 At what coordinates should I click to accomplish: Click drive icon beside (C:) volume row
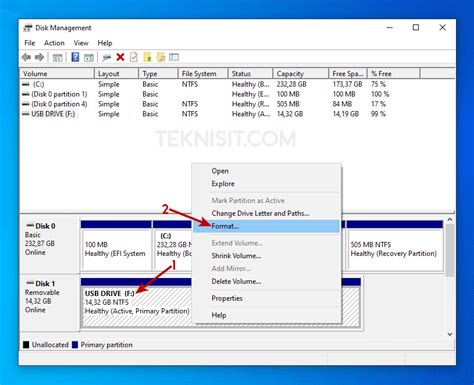(26, 84)
